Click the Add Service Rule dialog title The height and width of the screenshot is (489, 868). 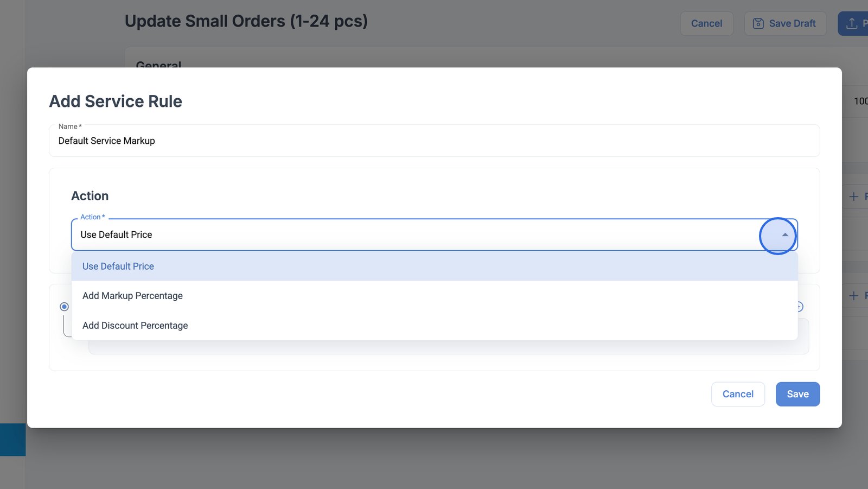coord(116,101)
